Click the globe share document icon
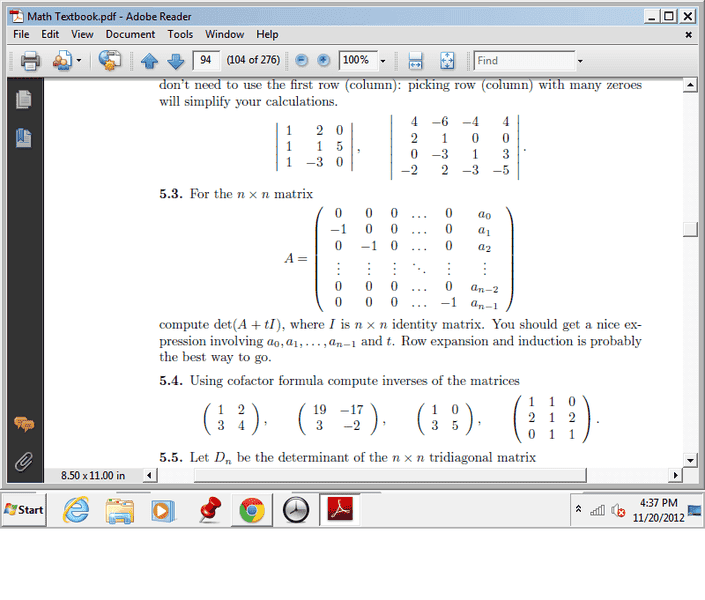Screen dimensions: 705x600 tap(110, 60)
